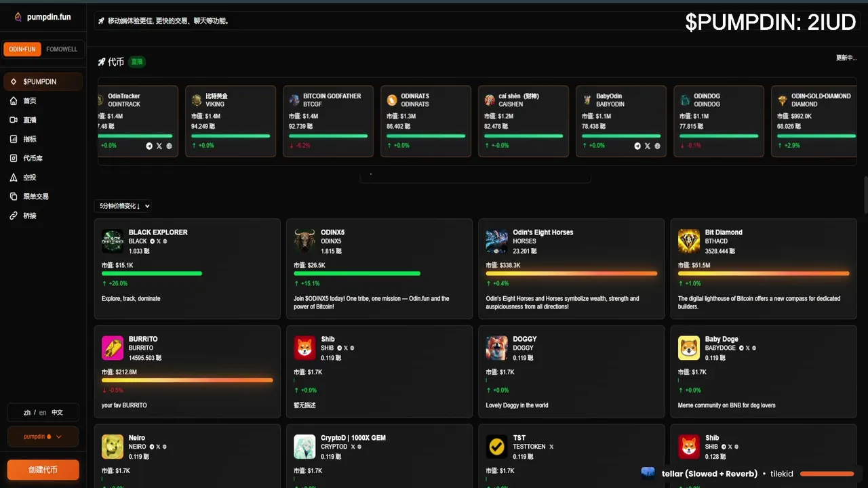Click the rocket icon beside 代币
The height and width of the screenshot is (488, 868).
[102, 62]
